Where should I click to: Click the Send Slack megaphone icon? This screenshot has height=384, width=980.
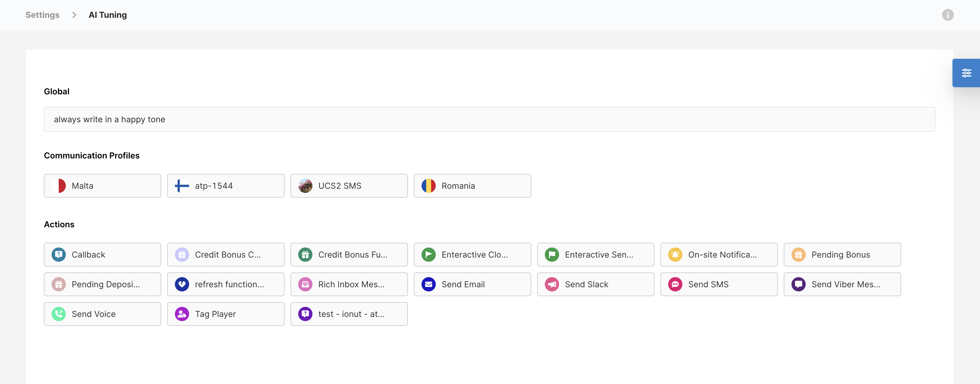point(552,284)
